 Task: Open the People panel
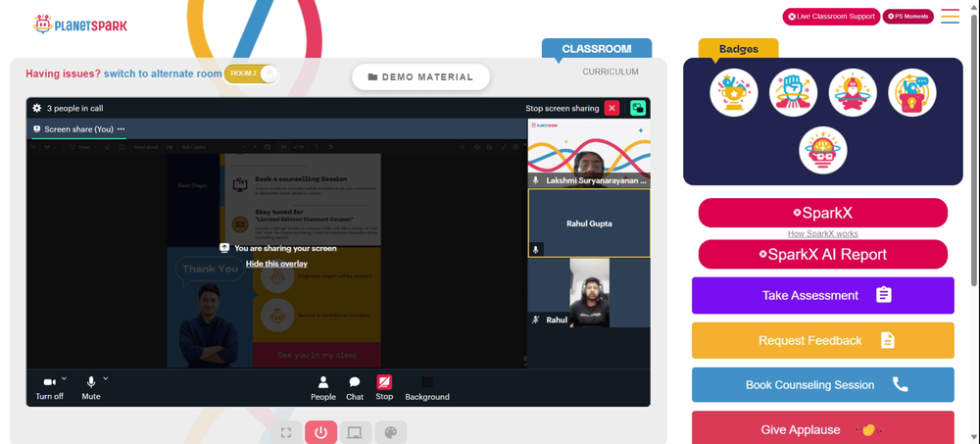pos(323,388)
